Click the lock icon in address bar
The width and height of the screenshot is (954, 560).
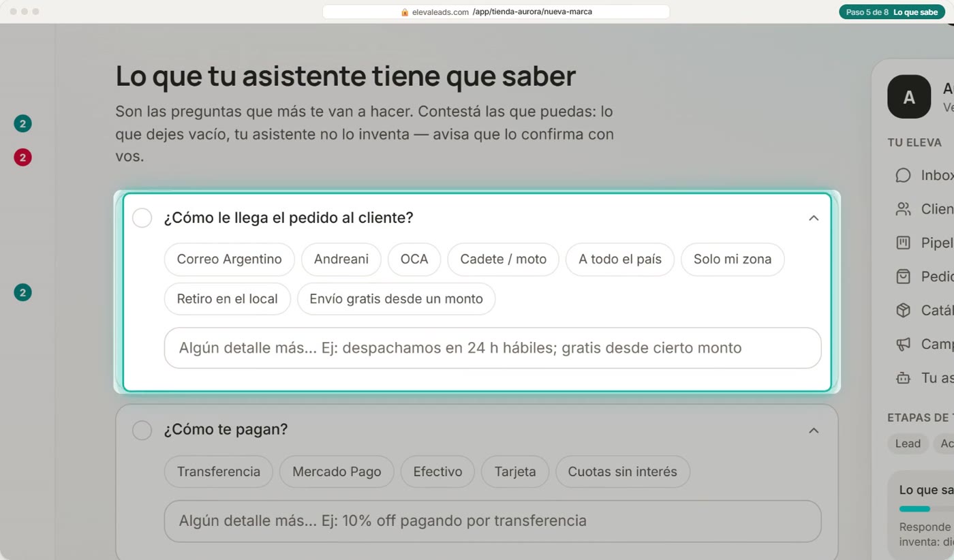tap(405, 12)
